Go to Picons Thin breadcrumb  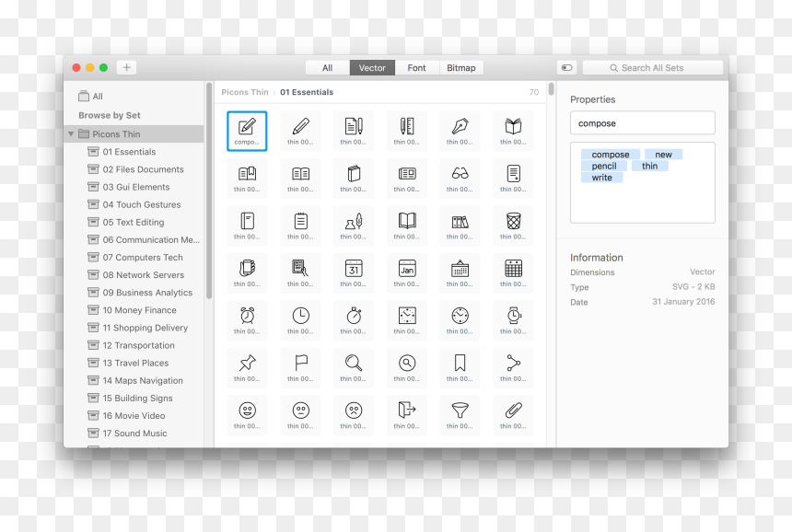245,92
